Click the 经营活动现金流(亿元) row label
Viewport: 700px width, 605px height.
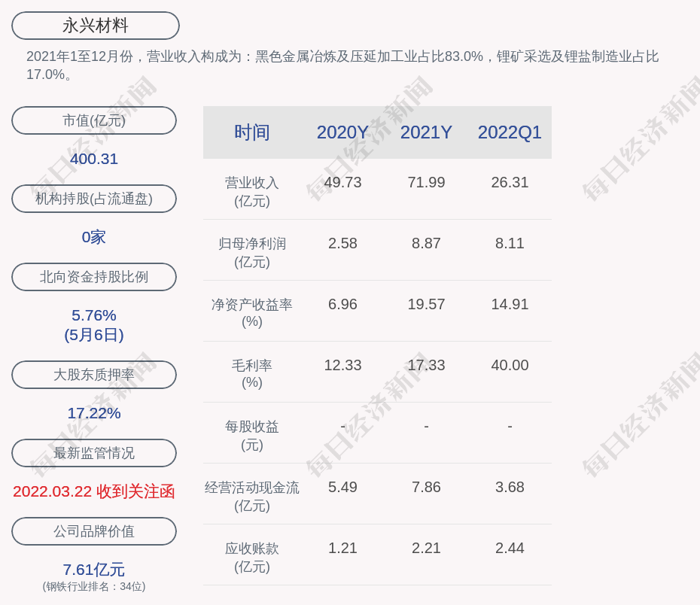(252, 497)
